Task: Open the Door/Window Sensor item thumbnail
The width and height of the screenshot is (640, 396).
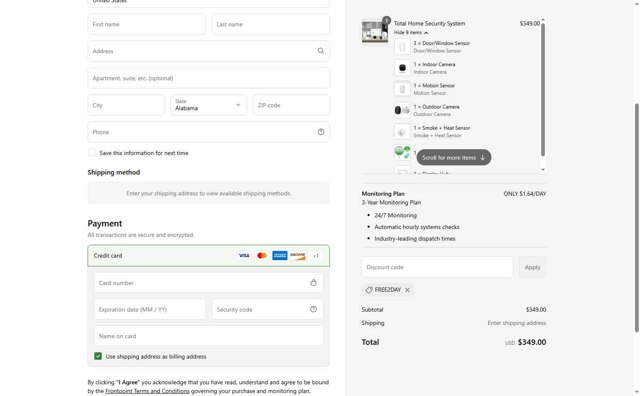Action: tap(402, 47)
